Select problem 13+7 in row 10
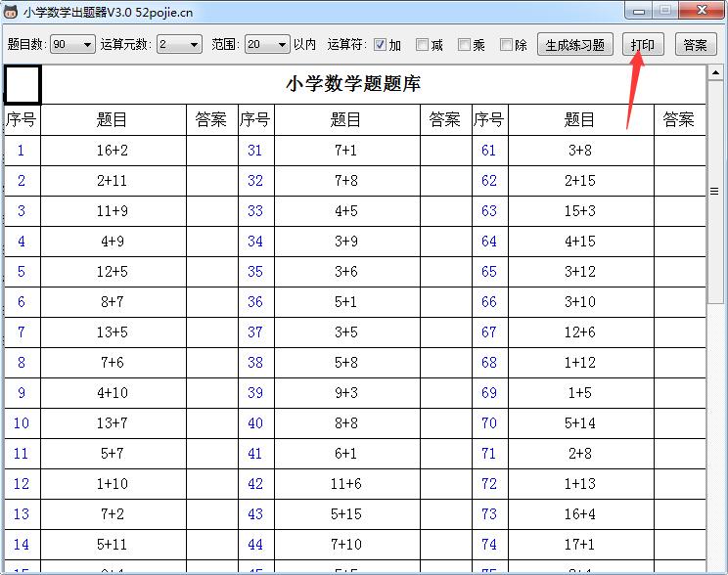The image size is (728, 575). tap(113, 423)
